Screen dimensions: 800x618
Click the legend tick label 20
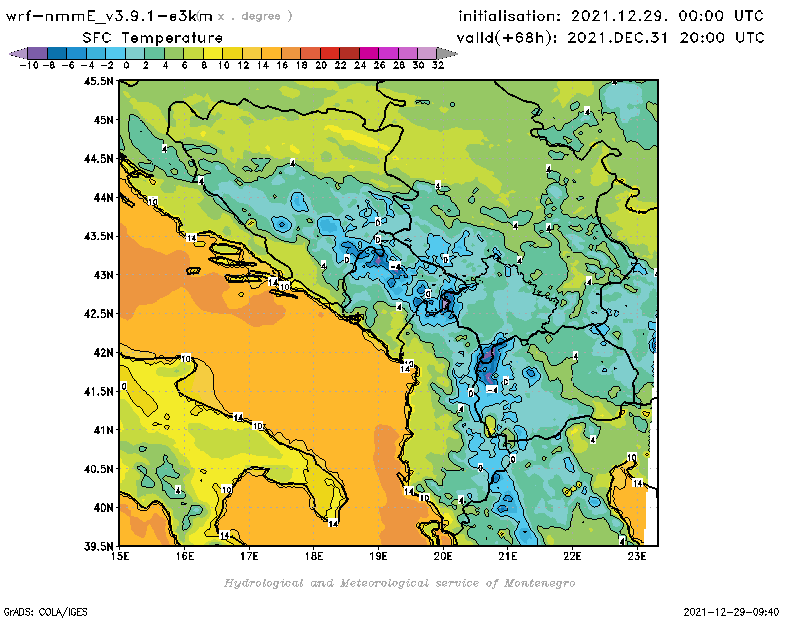coord(321,65)
